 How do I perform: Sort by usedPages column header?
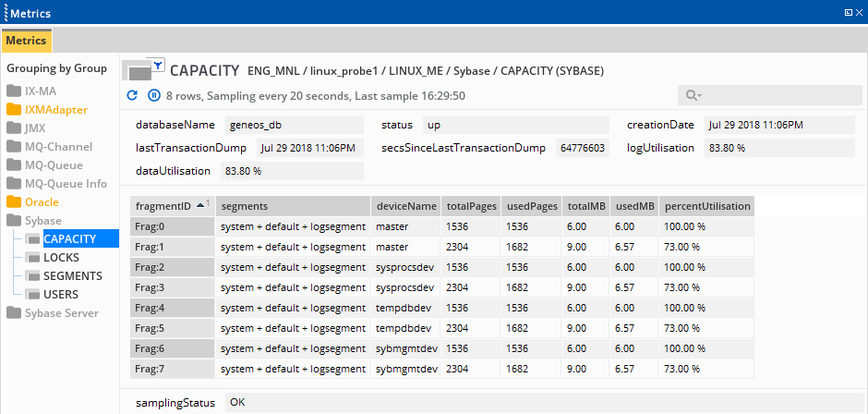pos(532,206)
